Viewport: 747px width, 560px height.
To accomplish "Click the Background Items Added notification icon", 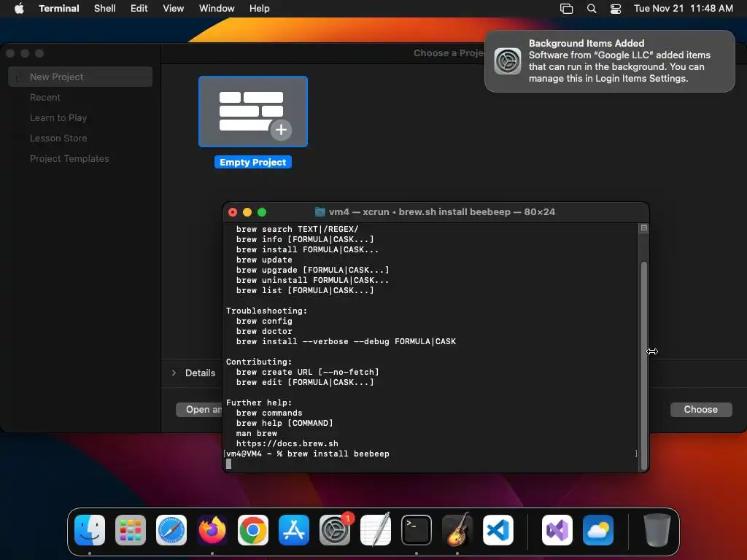I will (x=508, y=61).
